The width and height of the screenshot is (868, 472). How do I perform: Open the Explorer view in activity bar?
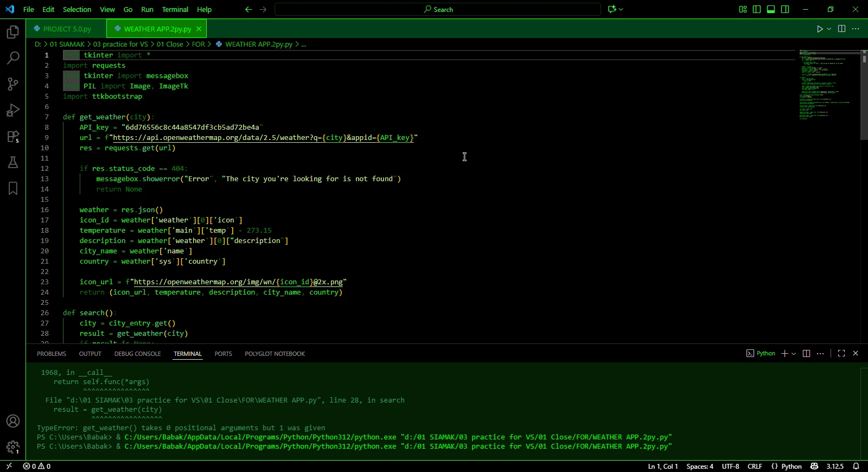coord(13,33)
